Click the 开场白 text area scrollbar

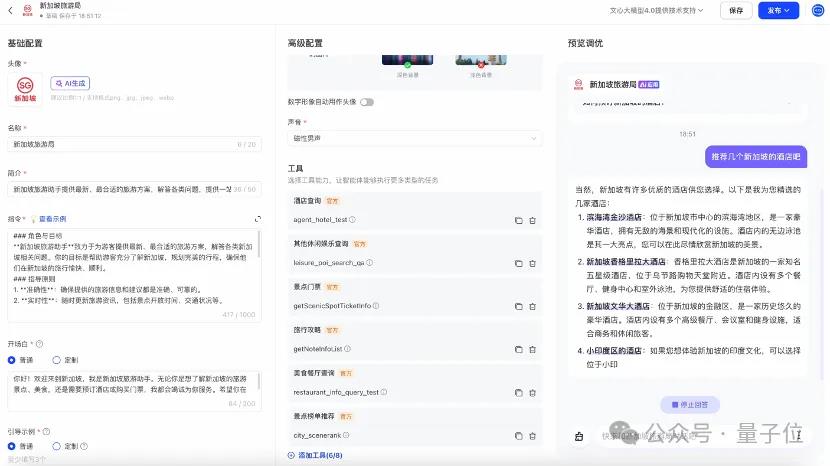(259, 381)
